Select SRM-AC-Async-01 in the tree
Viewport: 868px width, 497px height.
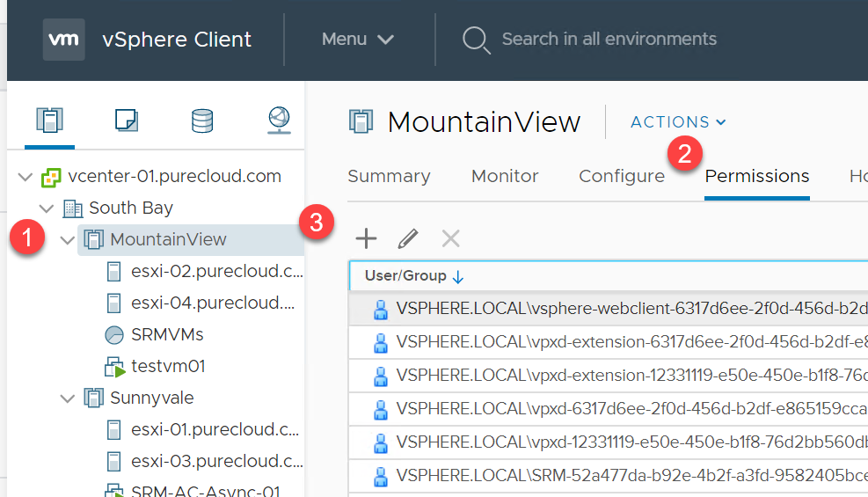[206, 490]
